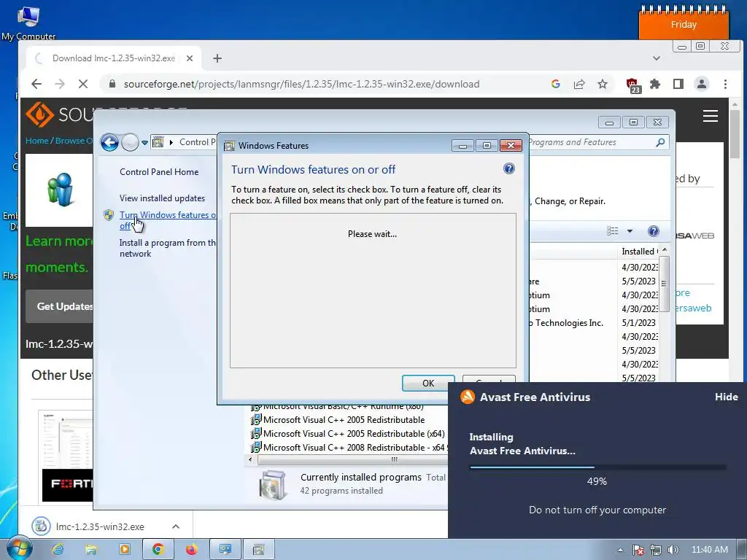Launch Firefox from taskbar
The height and width of the screenshot is (560, 747).
pyautogui.click(x=192, y=550)
